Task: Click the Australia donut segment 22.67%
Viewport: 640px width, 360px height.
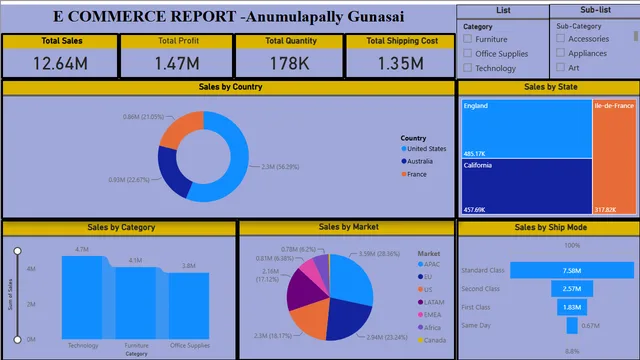Action: (x=171, y=171)
